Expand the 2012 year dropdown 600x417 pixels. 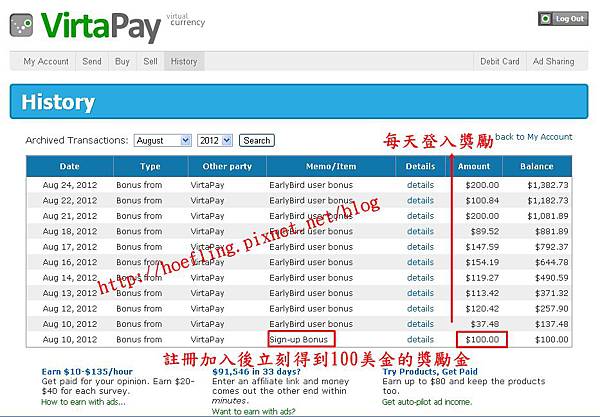[214, 140]
